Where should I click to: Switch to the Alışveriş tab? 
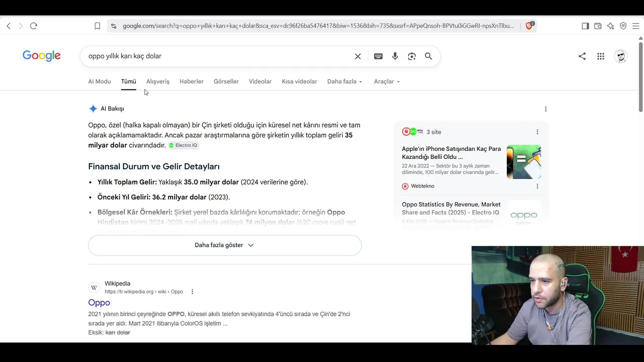point(158,81)
